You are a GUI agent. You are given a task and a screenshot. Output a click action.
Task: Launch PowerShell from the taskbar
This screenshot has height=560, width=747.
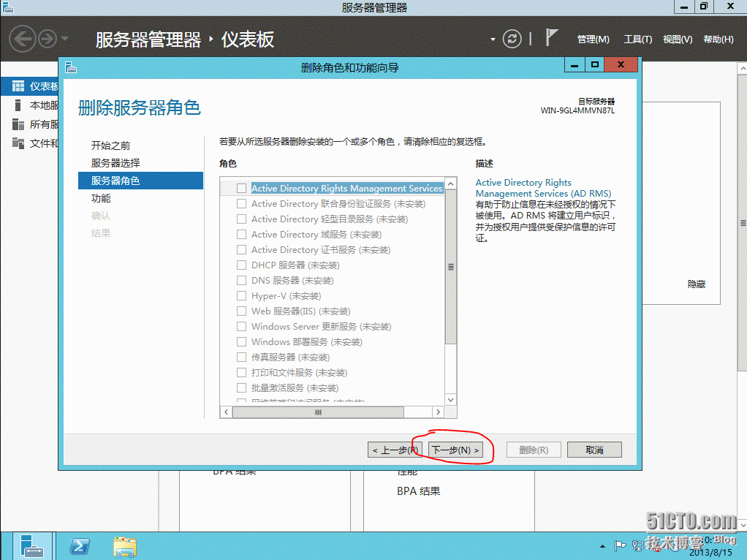tap(80, 546)
